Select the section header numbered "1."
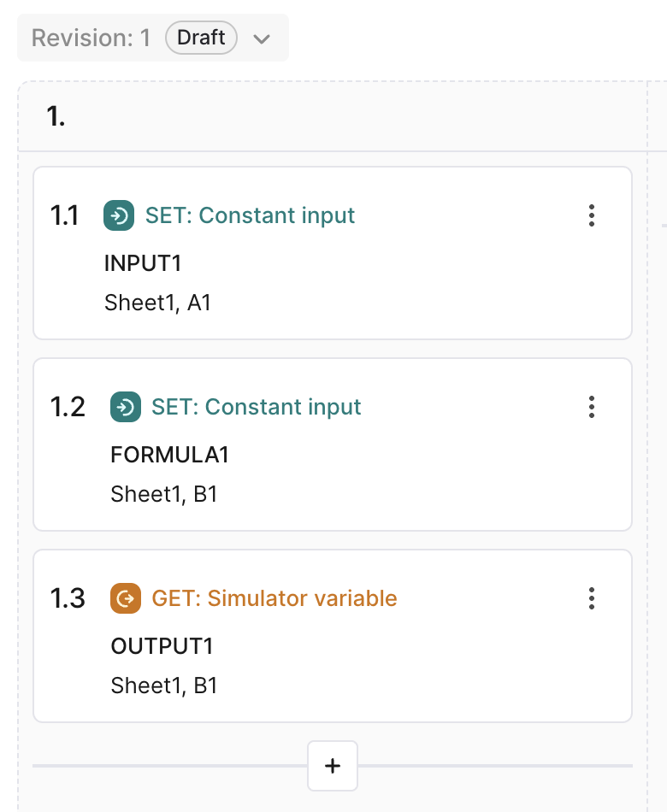This screenshot has width=667, height=812. [56, 117]
